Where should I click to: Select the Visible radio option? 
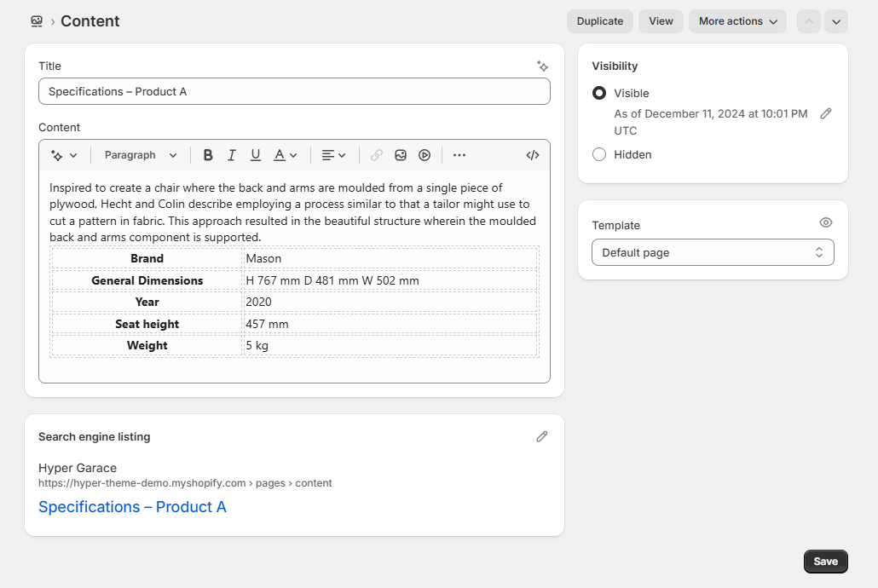coord(599,93)
